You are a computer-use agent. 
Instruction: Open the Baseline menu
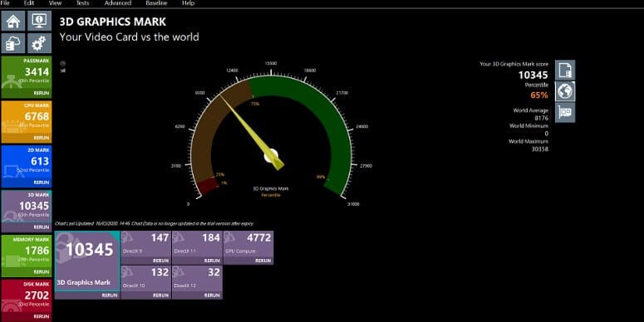click(156, 2)
